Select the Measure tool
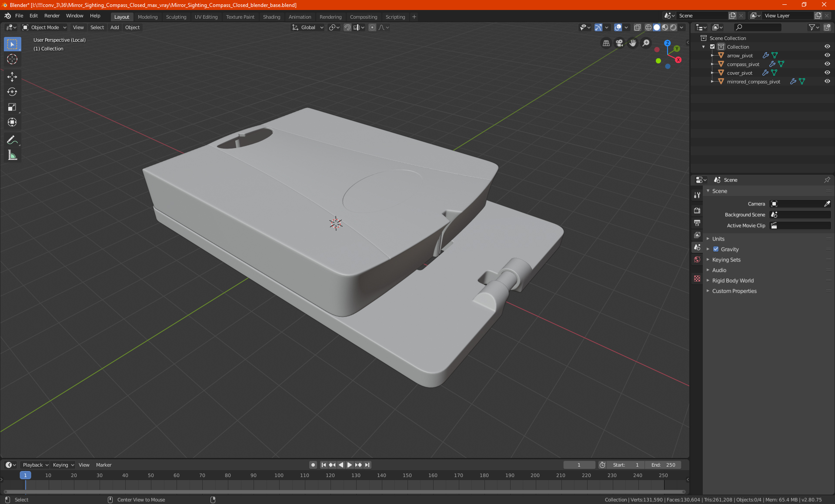This screenshot has height=504, width=835. coord(12,155)
